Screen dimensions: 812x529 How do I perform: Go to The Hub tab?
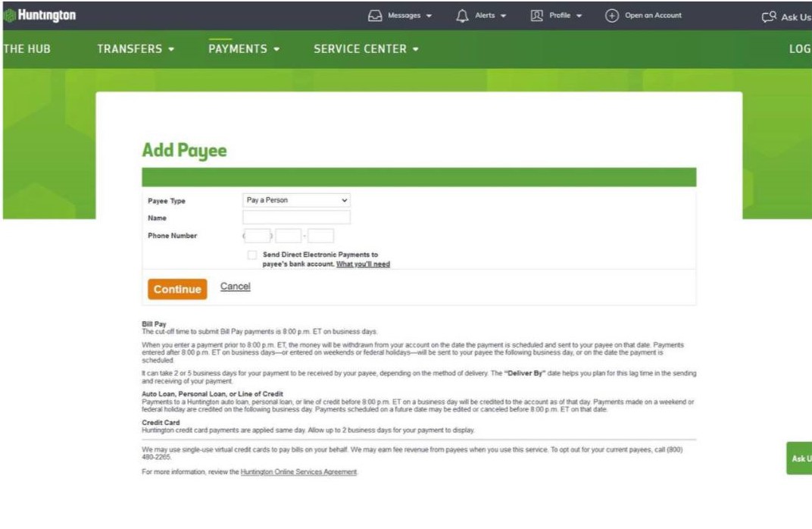(27, 49)
